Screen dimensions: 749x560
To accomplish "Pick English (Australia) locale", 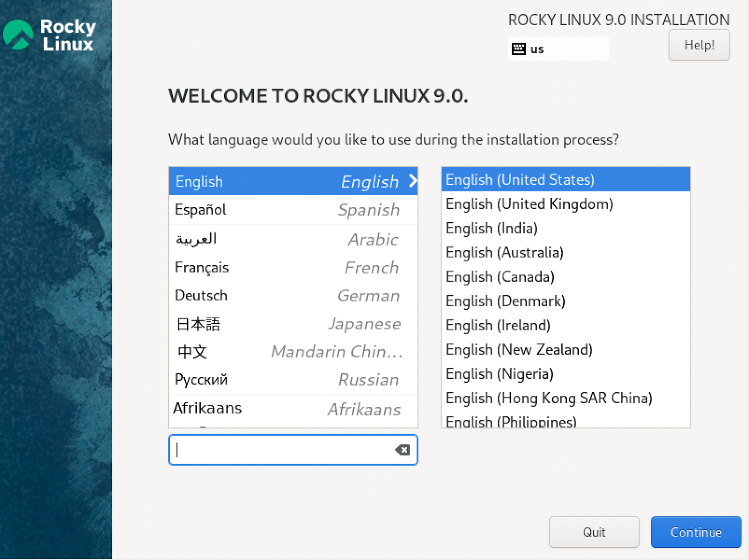I will 565,253.
